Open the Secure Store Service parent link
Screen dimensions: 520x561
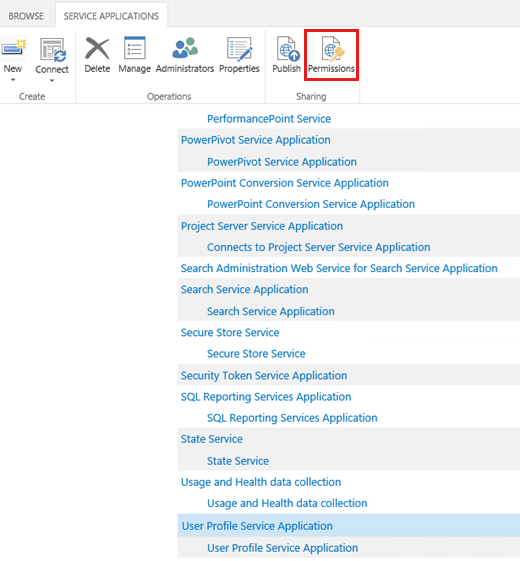[230, 332]
